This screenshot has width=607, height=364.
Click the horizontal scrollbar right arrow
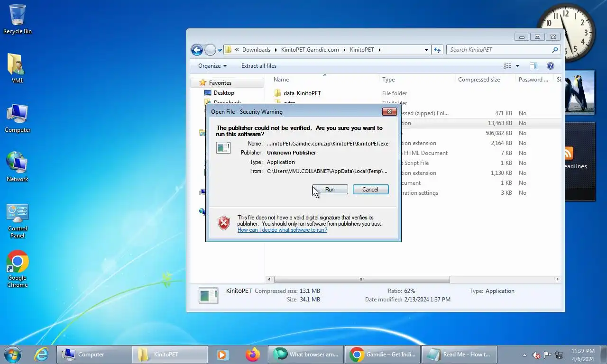point(557,280)
